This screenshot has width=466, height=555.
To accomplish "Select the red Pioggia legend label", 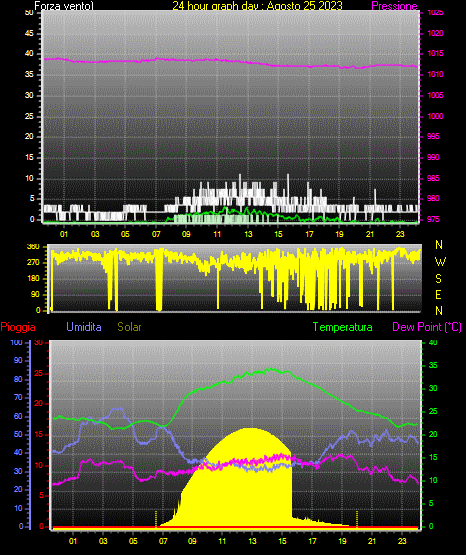I will pos(18,327).
